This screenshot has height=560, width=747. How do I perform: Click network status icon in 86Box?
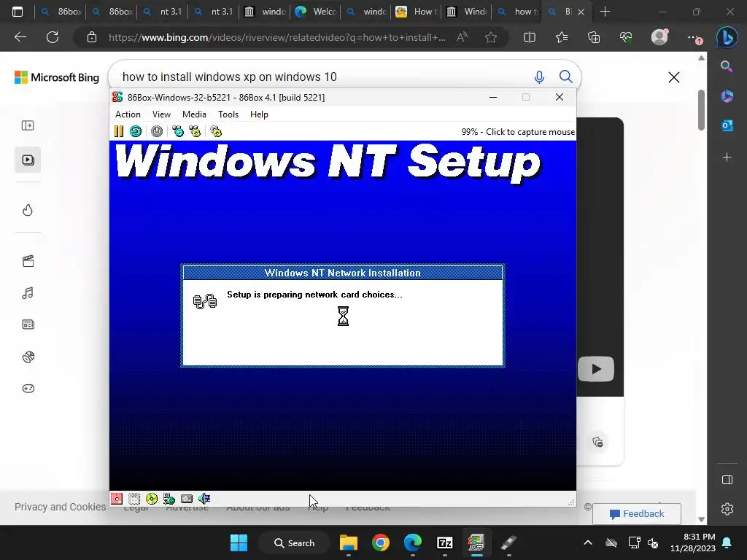(169, 499)
